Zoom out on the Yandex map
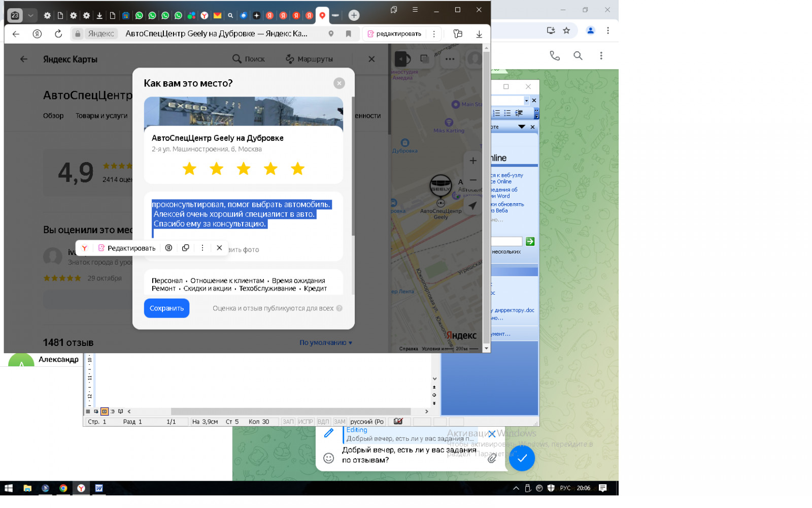This screenshot has height=508, width=812. 473,180
